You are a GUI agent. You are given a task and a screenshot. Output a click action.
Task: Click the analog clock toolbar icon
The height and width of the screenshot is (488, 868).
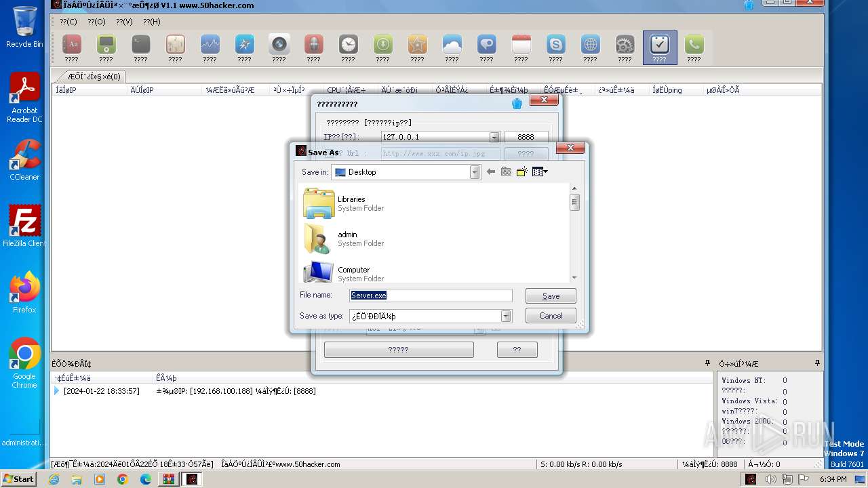coord(348,45)
